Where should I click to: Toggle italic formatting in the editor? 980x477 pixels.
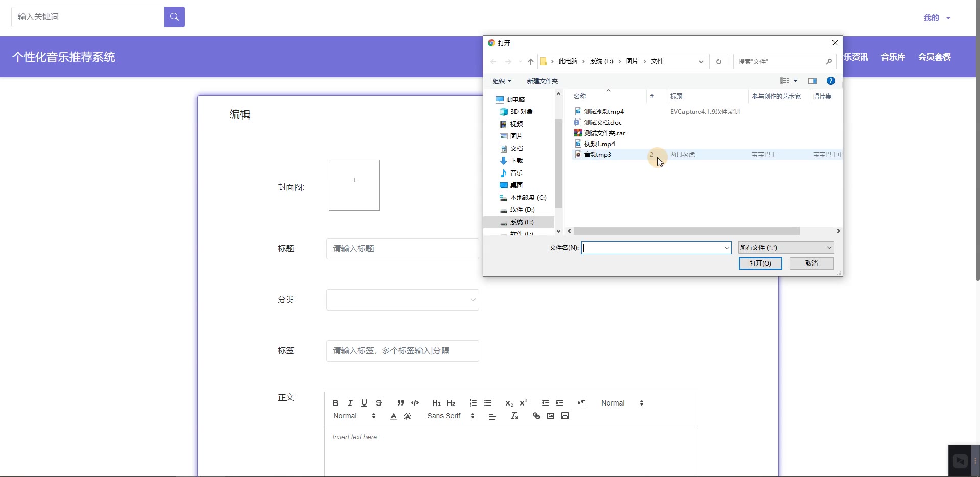click(350, 403)
